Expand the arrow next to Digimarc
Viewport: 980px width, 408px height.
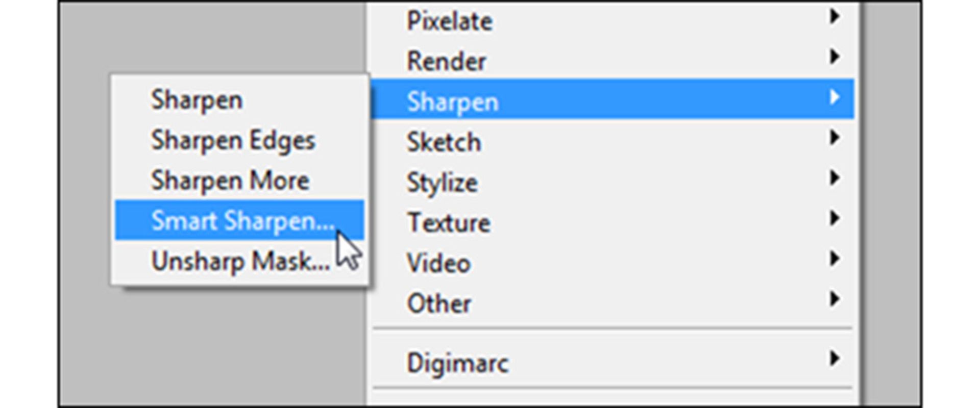(835, 358)
